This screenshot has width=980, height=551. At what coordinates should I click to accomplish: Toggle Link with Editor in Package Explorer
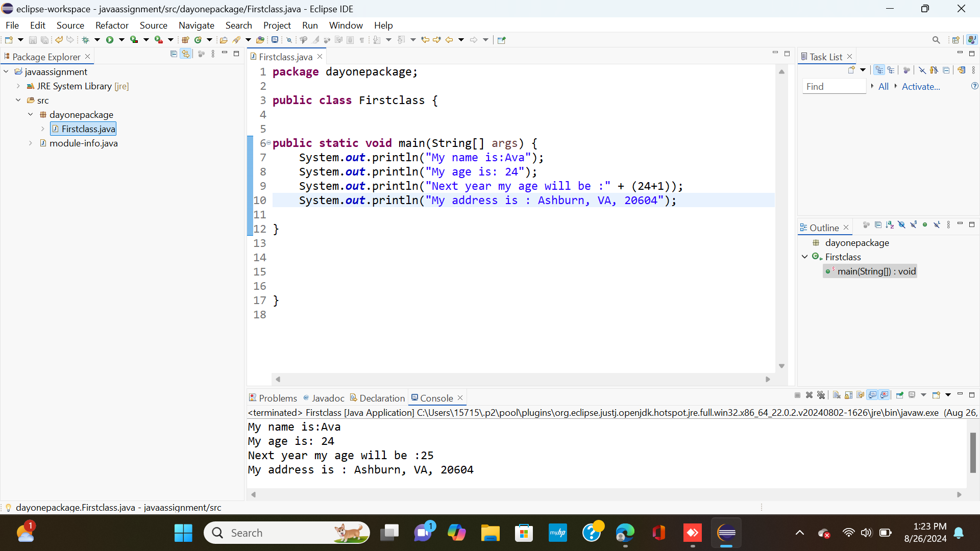pos(186,54)
